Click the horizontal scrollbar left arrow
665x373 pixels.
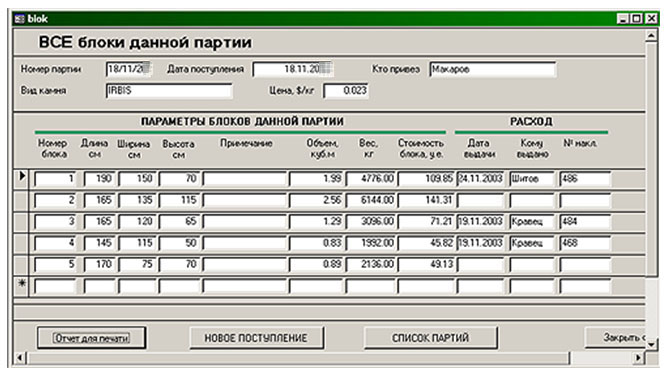20,358
